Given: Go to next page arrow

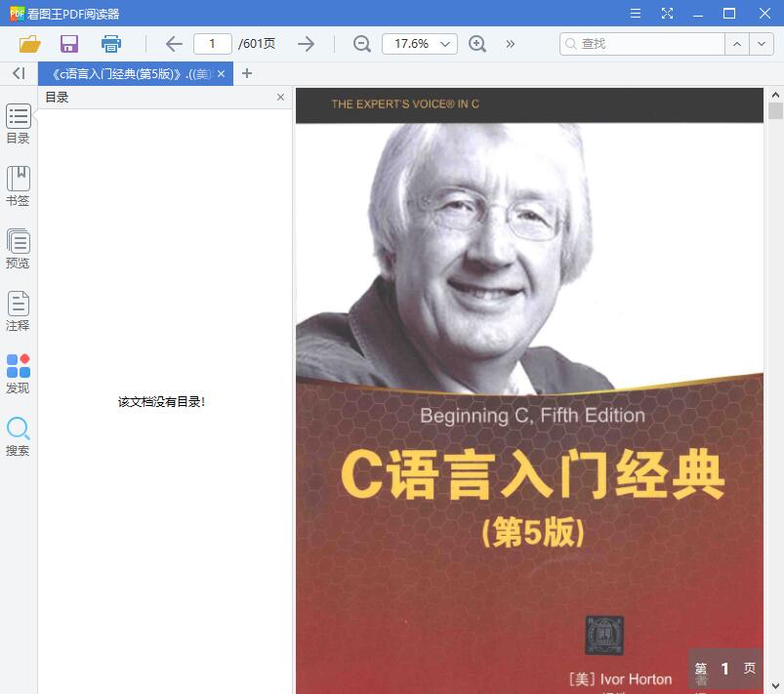Looking at the screenshot, I should click(306, 44).
